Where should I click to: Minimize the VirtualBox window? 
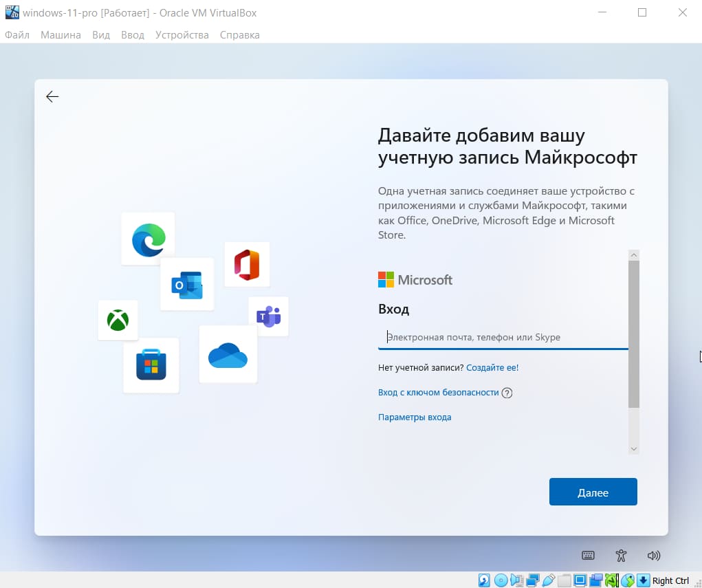602,12
